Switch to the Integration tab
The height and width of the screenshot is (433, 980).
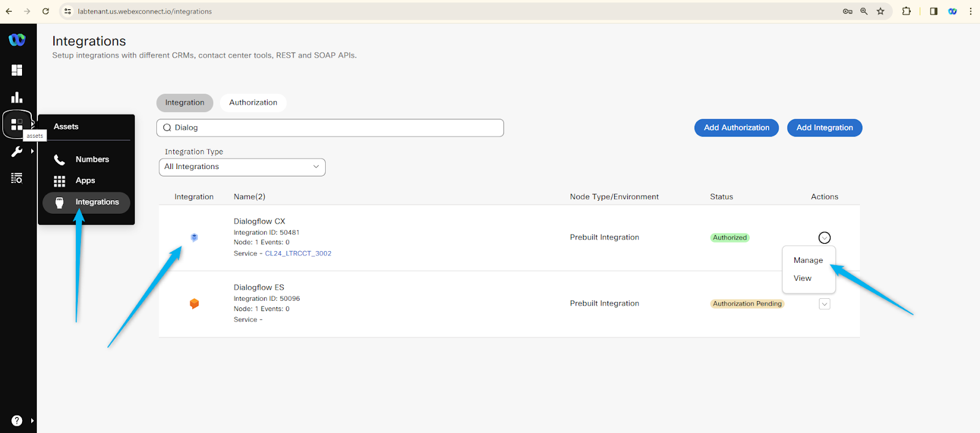pos(184,103)
